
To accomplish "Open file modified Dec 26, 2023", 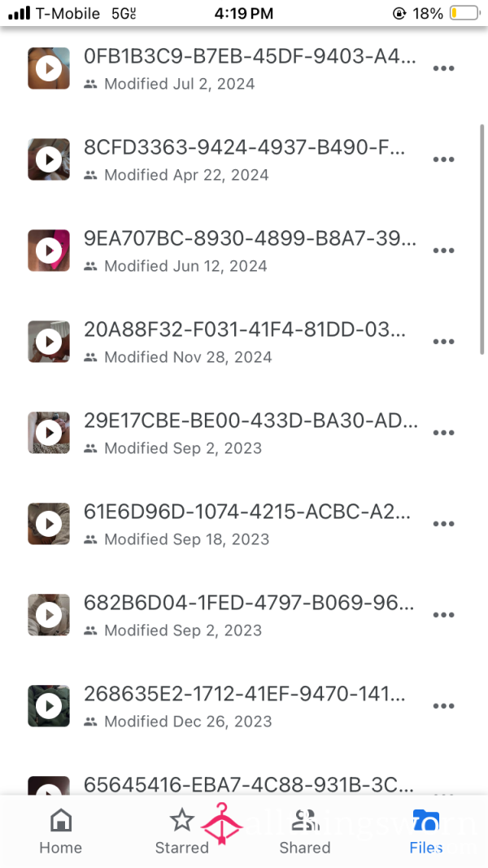I will click(244, 706).
